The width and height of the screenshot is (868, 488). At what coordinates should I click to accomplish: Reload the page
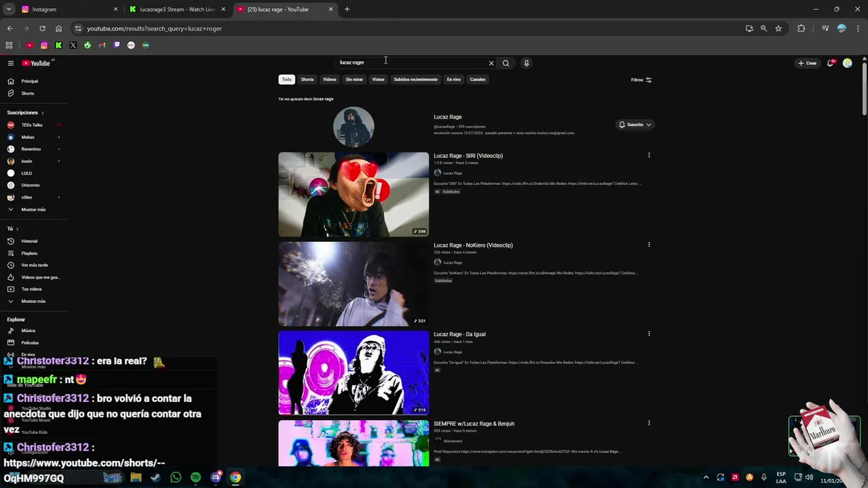point(42,28)
